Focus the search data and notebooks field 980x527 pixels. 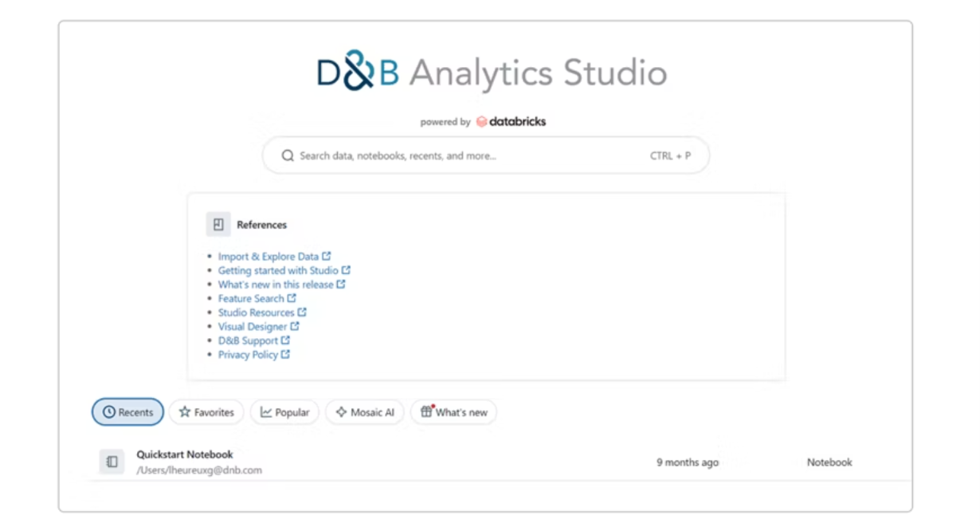coord(486,156)
